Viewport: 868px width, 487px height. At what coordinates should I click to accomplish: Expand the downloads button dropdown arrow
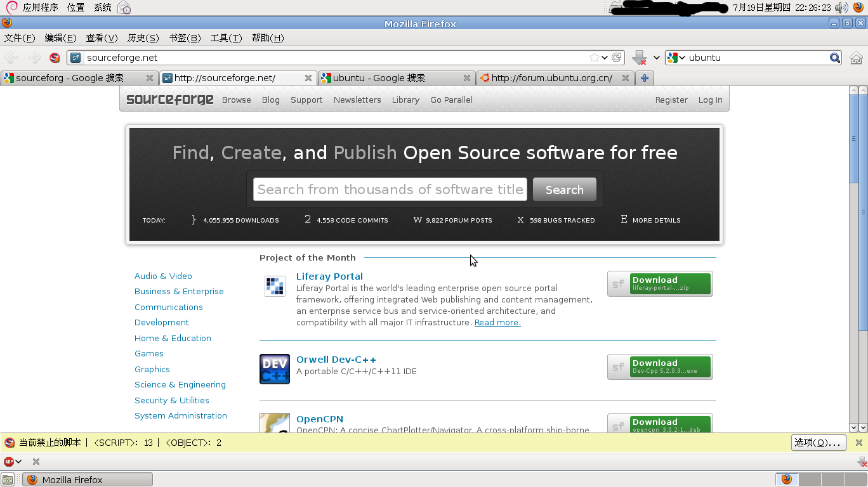click(x=657, y=58)
